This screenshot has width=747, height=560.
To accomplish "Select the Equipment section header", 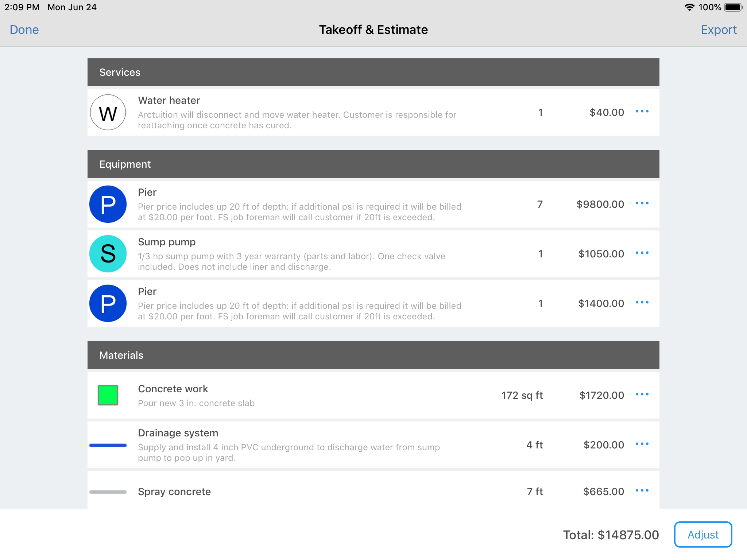I will pos(373,164).
